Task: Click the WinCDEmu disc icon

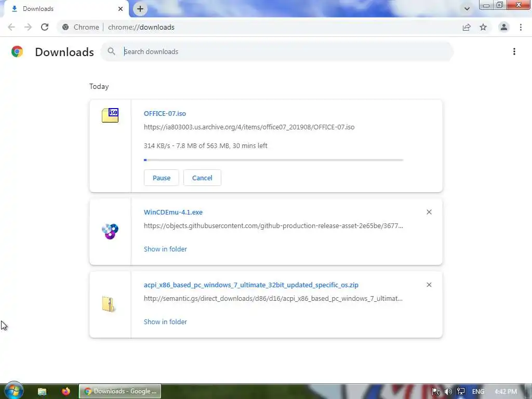Action: (x=110, y=231)
